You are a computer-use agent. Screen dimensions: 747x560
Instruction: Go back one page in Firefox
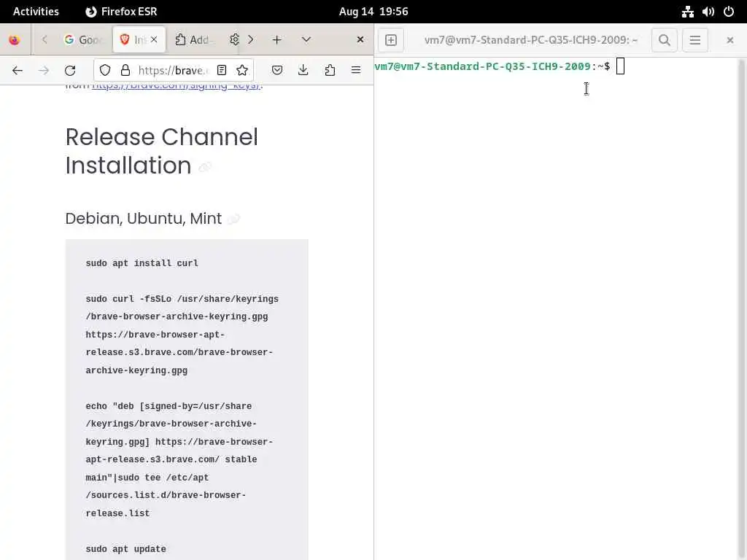pos(18,71)
